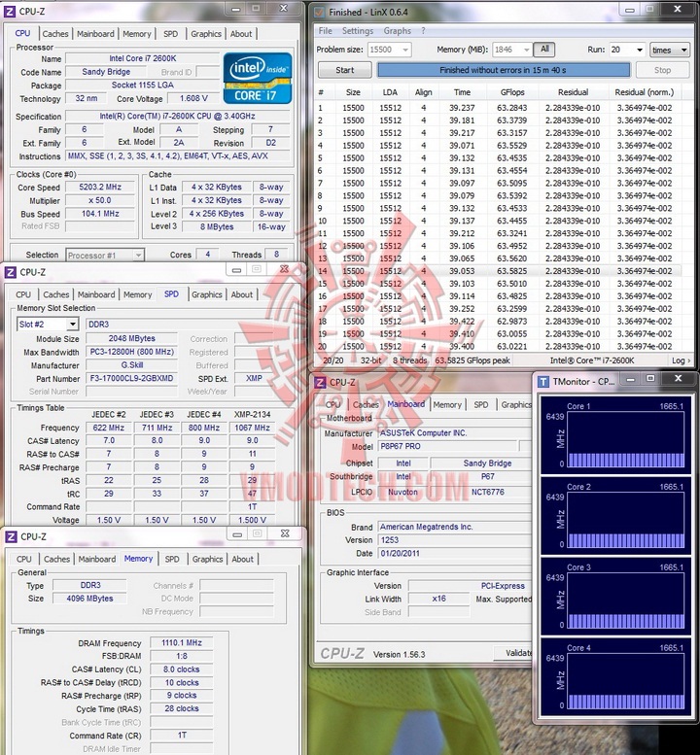Click the Residual (norm.) column header
700x755 pixels.
(x=645, y=92)
